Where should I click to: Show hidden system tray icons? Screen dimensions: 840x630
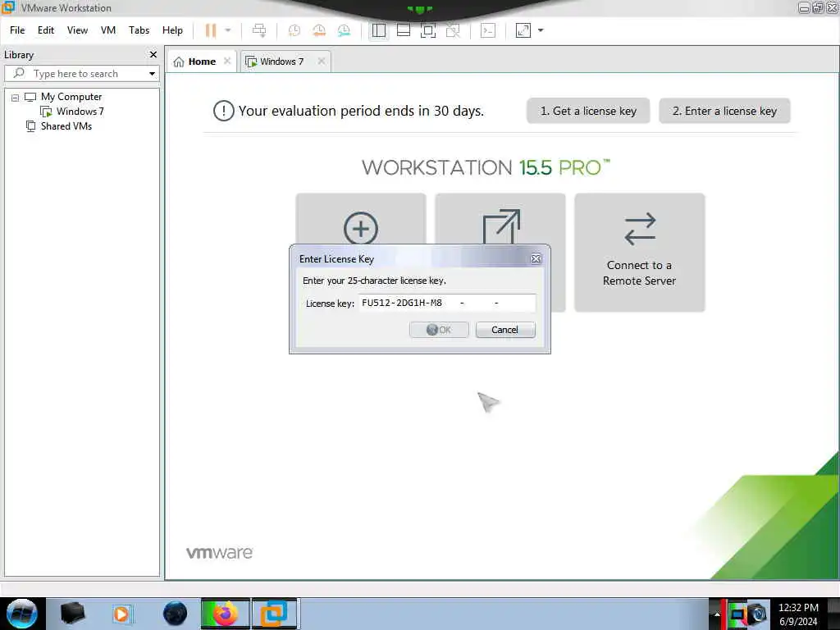tap(717, 614)
